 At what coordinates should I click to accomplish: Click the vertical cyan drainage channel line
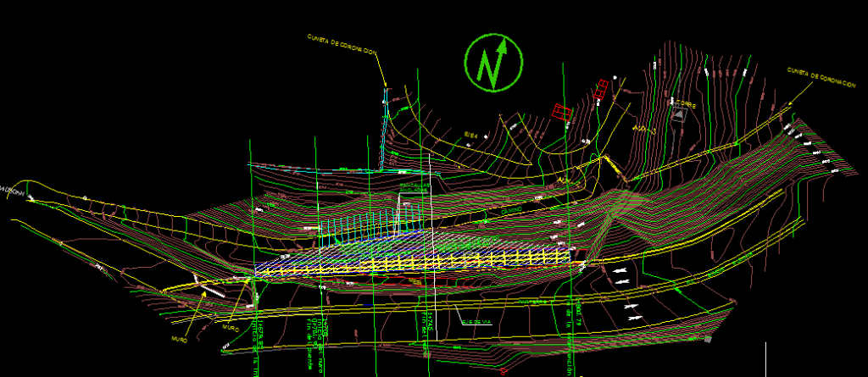[x=383, y=127]
